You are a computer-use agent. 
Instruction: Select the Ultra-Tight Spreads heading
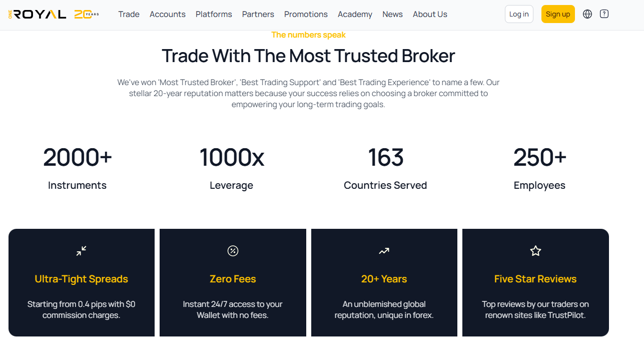(82, 279)
